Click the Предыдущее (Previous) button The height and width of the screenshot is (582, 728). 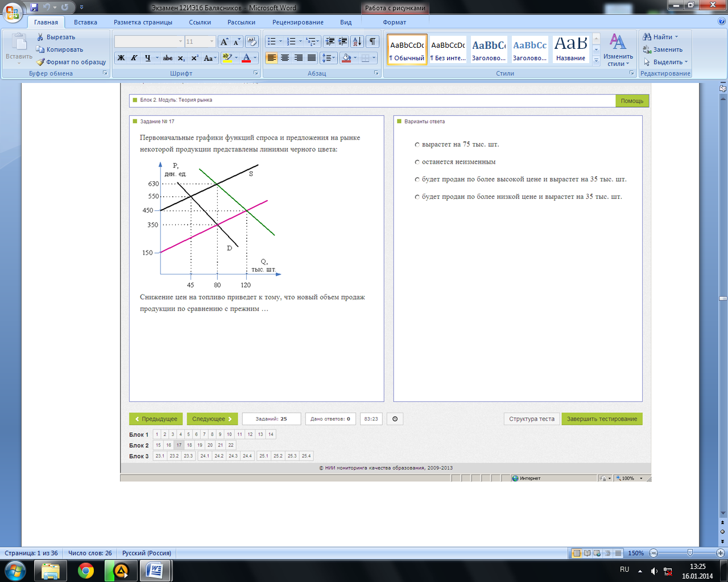(156, 419)
